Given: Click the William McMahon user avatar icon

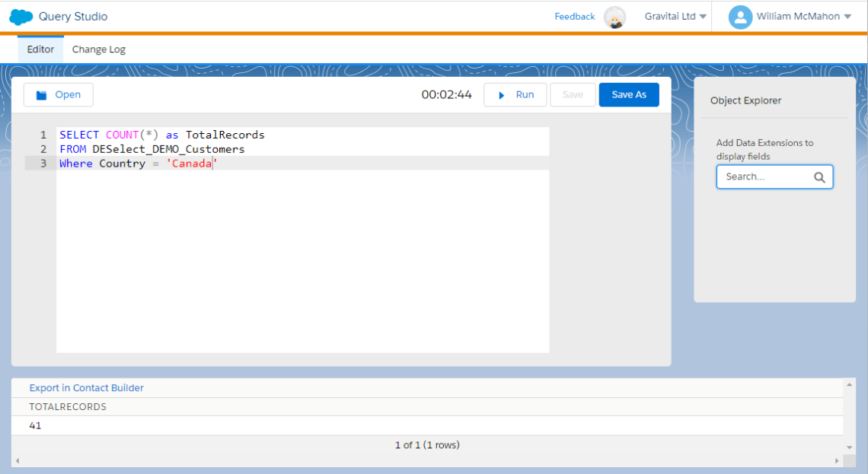Looking at the screenshot, I should pos(739,17).
